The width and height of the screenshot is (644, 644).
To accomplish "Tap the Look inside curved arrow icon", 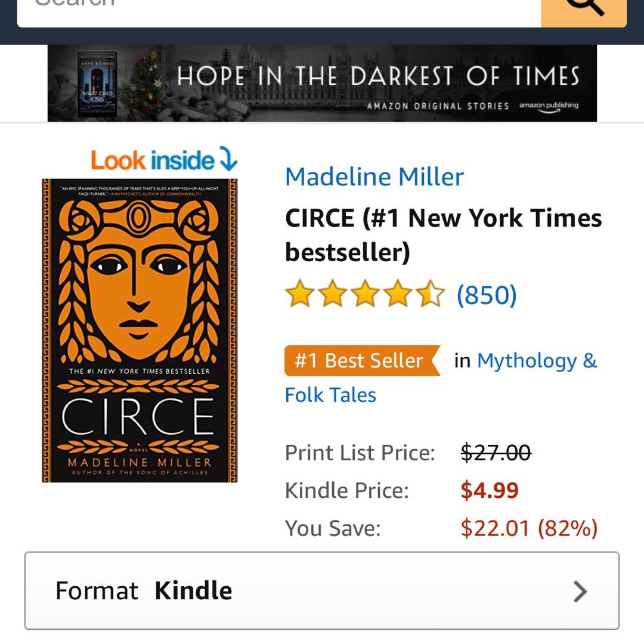I will pyautogui.click(x=228, y=159).
